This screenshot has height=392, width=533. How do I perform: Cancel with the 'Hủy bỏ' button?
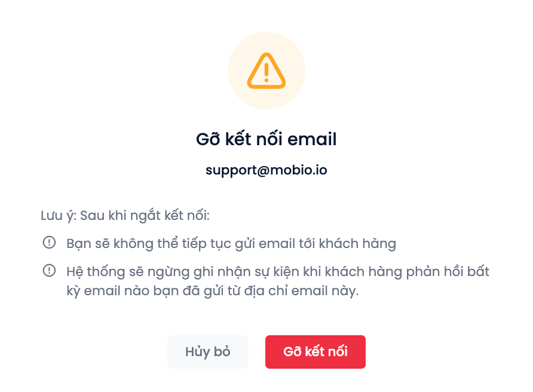point(208,351)
